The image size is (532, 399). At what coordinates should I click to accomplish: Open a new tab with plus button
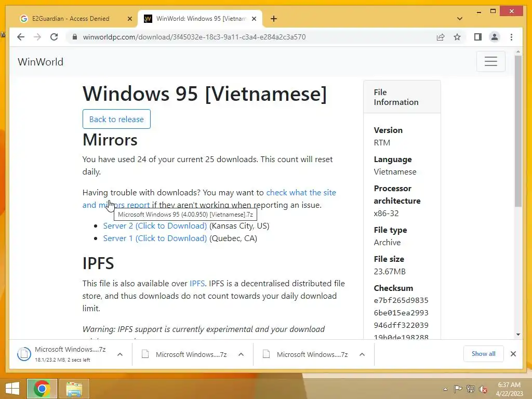tap(274, 19)
